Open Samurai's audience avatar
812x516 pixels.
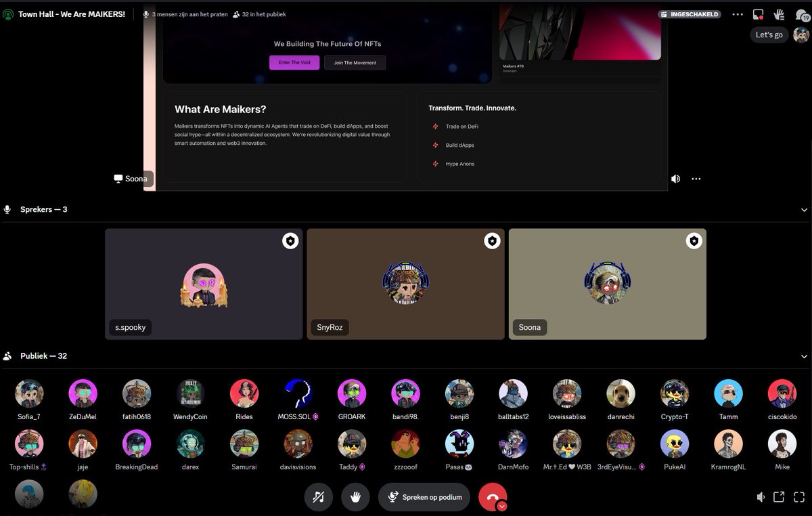[244, 444]
